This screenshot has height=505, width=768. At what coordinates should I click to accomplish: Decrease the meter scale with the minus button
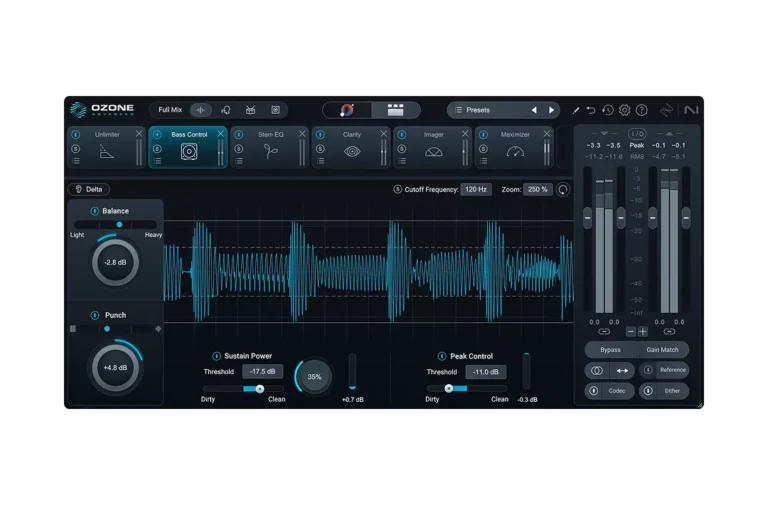(x=631, y=332)
